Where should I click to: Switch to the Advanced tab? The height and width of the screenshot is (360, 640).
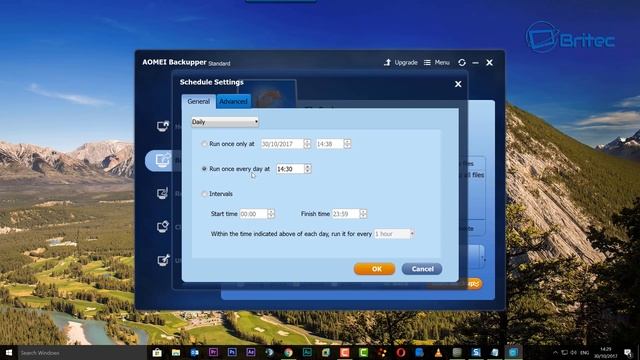tap(233, 101)
